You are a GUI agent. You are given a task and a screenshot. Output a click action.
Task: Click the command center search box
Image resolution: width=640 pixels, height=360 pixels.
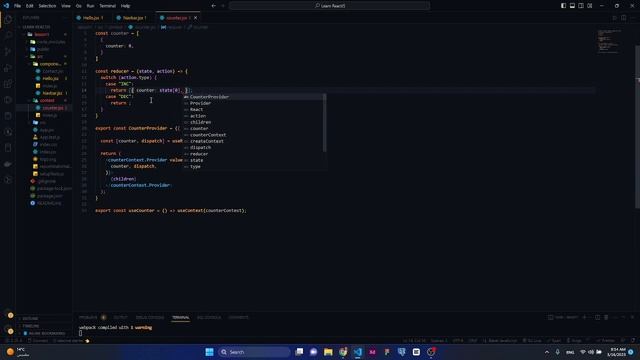pyautogui.click(x=329, y=6)
